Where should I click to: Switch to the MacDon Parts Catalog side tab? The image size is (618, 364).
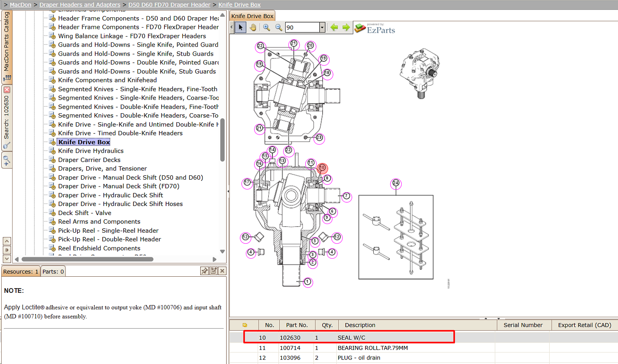(7, 47)
